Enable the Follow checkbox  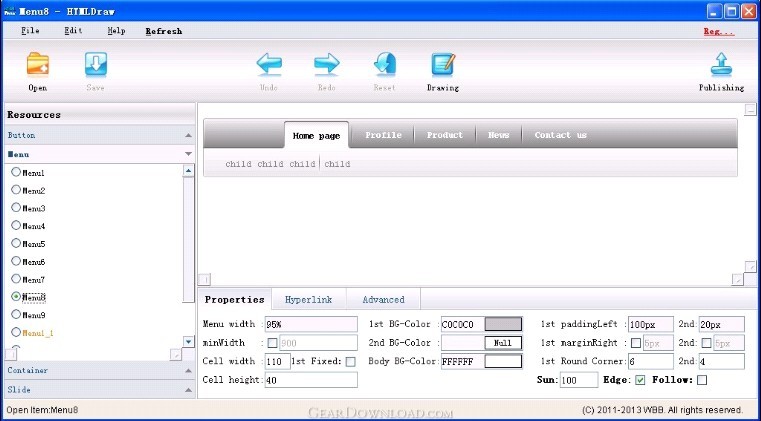702,380
